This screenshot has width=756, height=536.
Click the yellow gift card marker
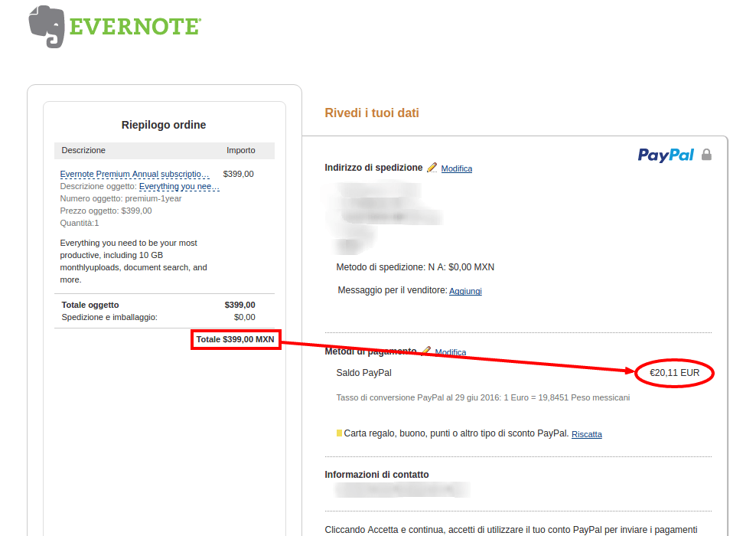point(340,433)
